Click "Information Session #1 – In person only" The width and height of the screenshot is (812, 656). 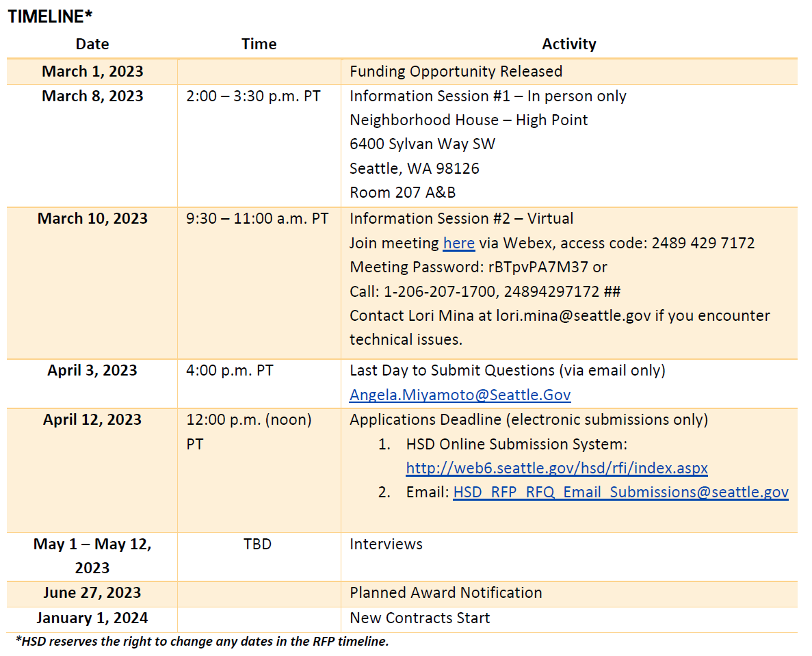(488, 96)
